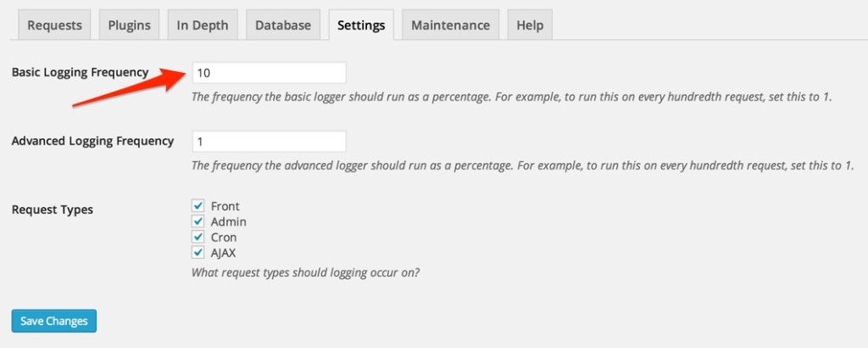
Task: Click the "Advanced Logging Frequency" field label
Action: click(x=93, y=141)
